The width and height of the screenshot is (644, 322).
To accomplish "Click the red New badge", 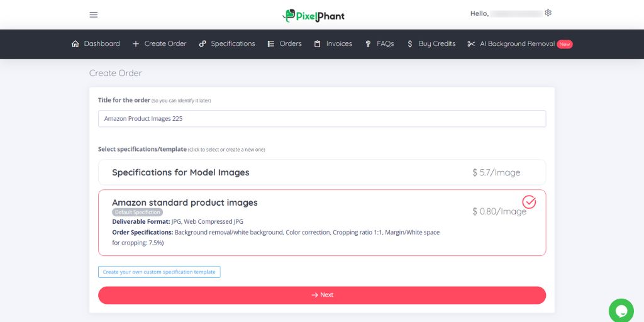I will coord(565,45).
